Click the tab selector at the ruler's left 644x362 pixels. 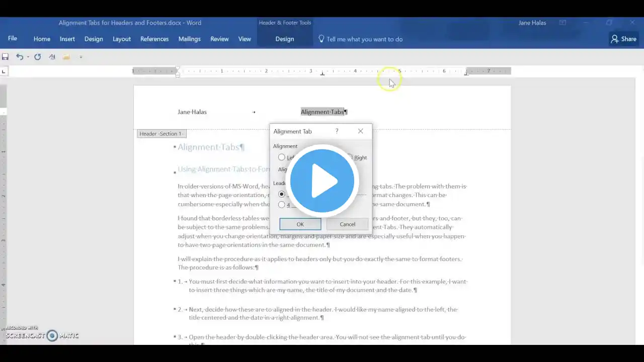click(4, 71)
